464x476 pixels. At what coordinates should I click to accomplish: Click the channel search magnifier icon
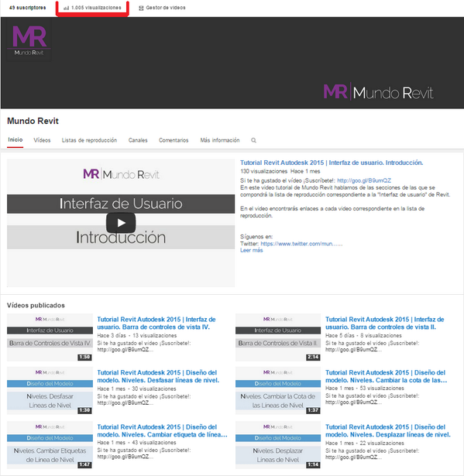tap(253, 140)
